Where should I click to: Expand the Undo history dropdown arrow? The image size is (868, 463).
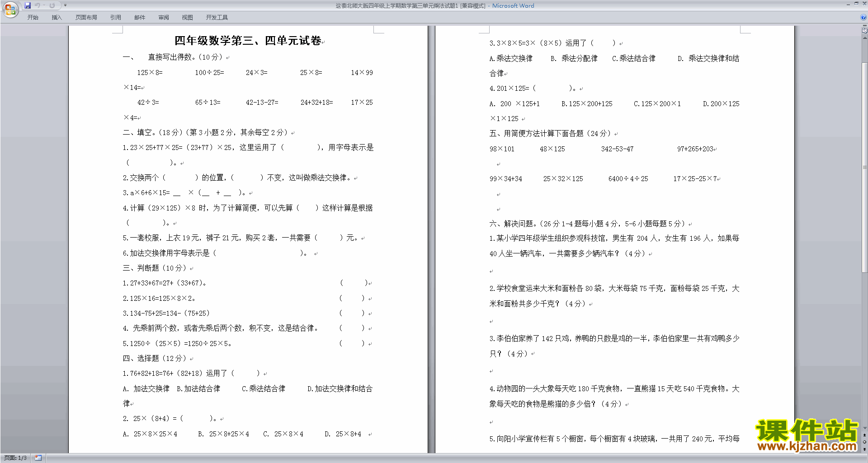point(44,5)
